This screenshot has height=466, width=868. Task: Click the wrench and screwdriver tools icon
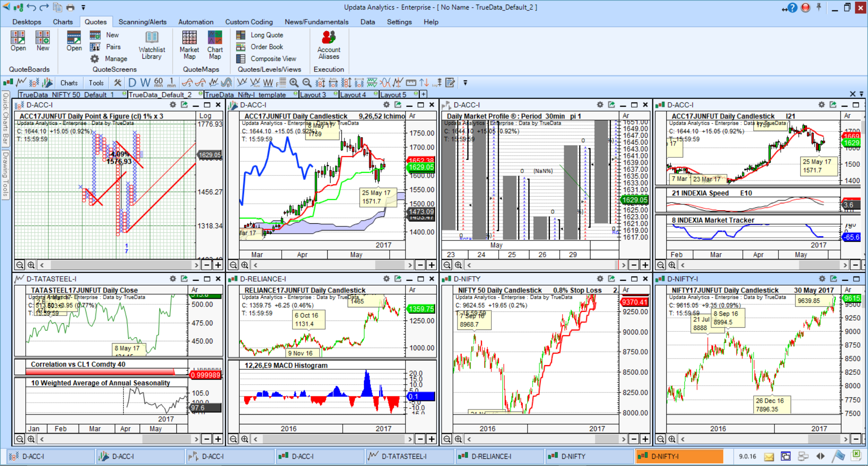click(118, 83)
